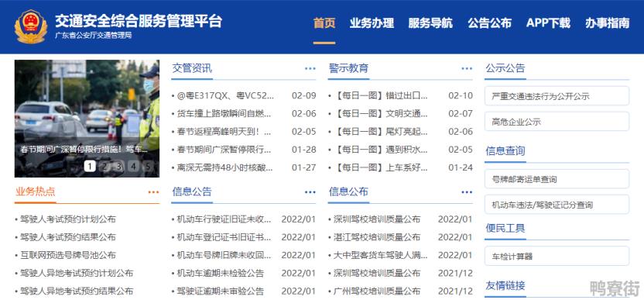
Task: Open more items in 交管资讯 section
Action: tap(310, 68)
